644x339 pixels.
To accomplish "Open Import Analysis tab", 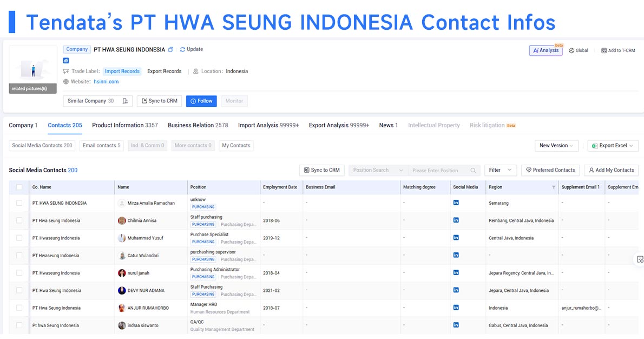I will (x=268, y=125).
